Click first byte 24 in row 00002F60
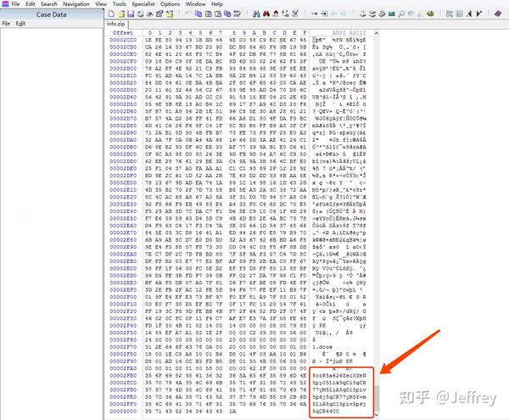Screen dimensions: 509x420 point(148,340)
